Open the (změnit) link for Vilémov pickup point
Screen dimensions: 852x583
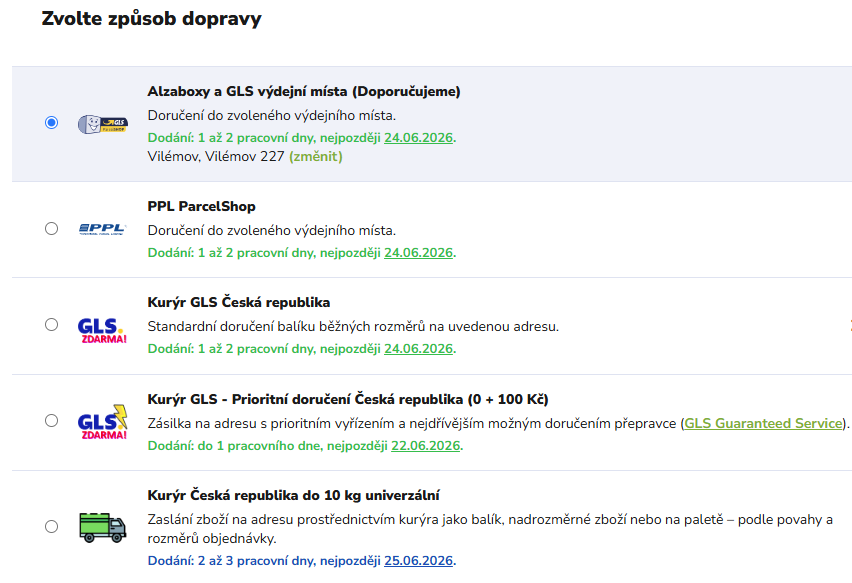[316, 156]
